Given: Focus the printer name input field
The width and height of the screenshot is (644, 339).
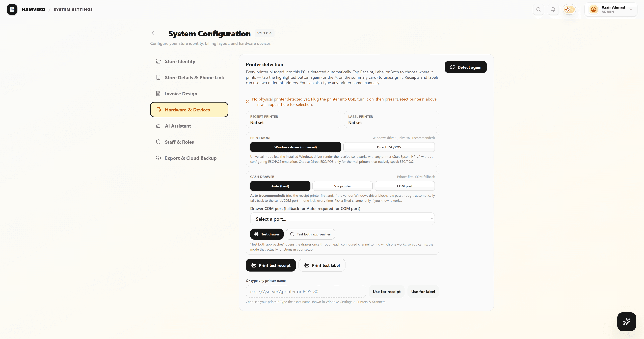Looking at the screenshot, I should pos(306,292).
